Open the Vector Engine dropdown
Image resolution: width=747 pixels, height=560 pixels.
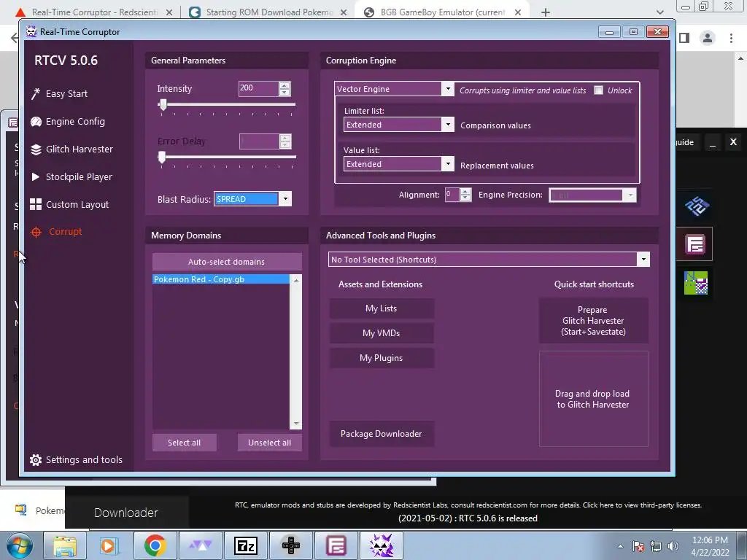pyautogui.click(x=447, y=89)
